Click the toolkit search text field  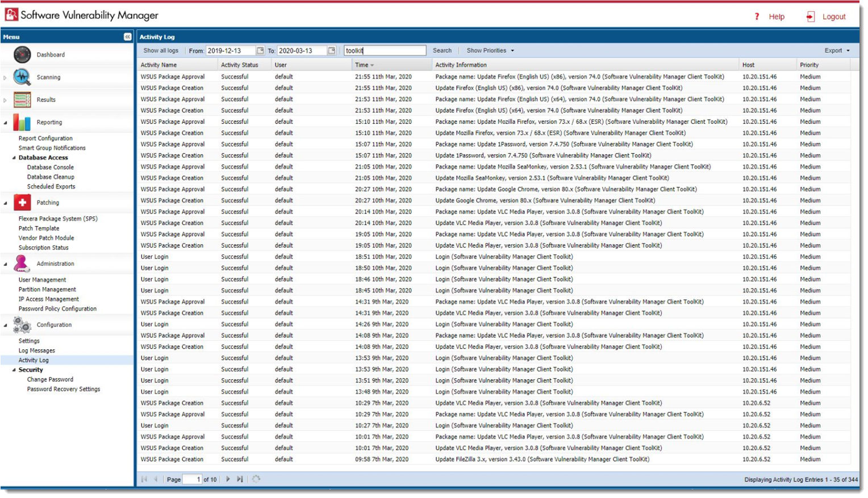[385, 51]
